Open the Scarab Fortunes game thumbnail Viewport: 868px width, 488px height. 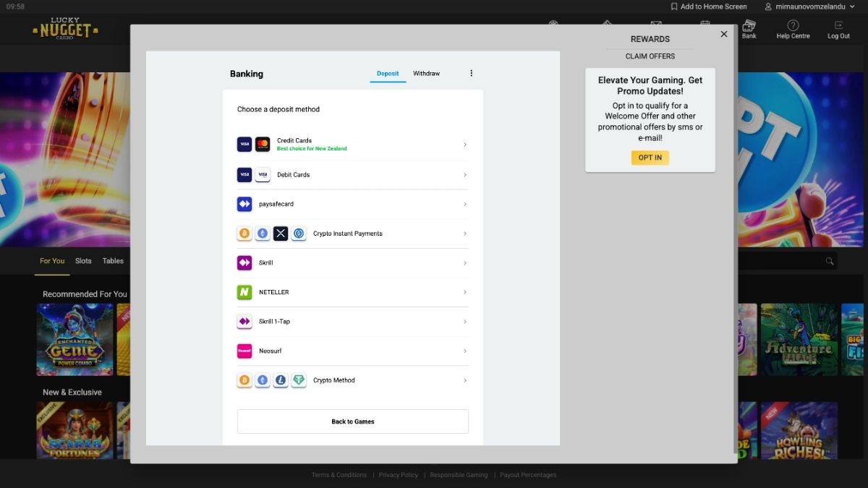pos(75,431)
